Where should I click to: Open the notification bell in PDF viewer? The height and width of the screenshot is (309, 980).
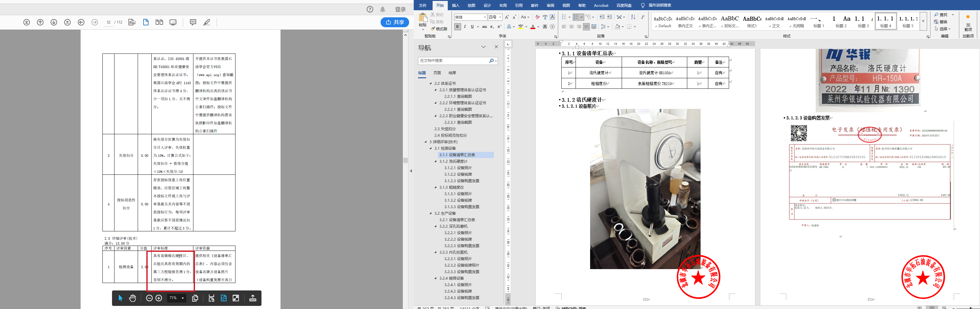(x=383, y=10)
